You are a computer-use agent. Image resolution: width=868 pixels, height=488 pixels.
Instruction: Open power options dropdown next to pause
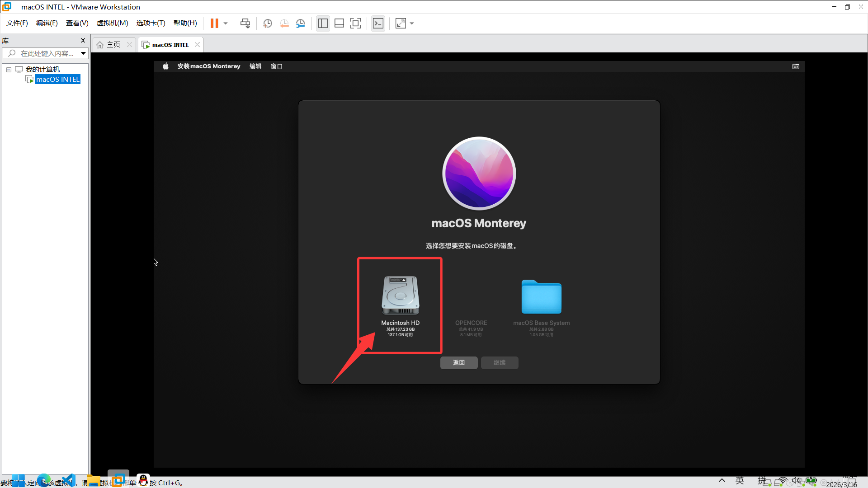click(x=226, y=23)
